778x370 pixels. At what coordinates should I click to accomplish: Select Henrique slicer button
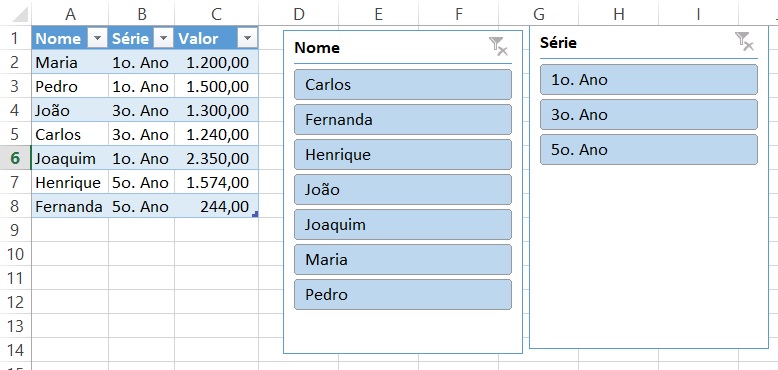[403, 154]
